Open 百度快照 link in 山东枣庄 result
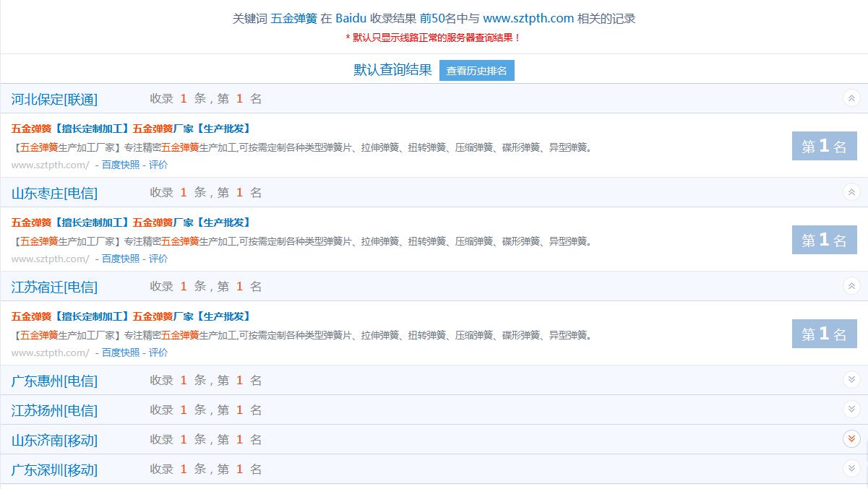 pos(121,259)
